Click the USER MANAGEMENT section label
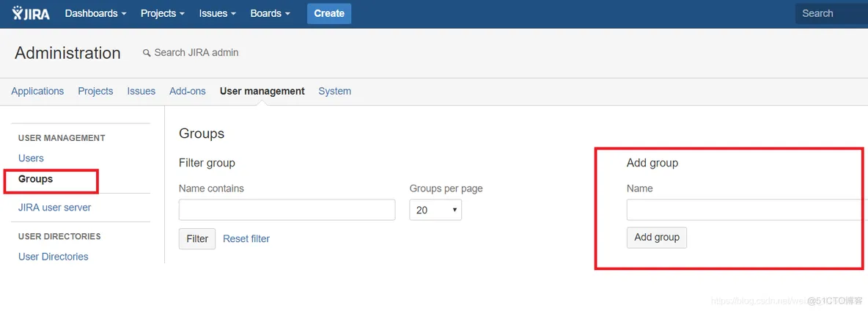 pos(62,138)
